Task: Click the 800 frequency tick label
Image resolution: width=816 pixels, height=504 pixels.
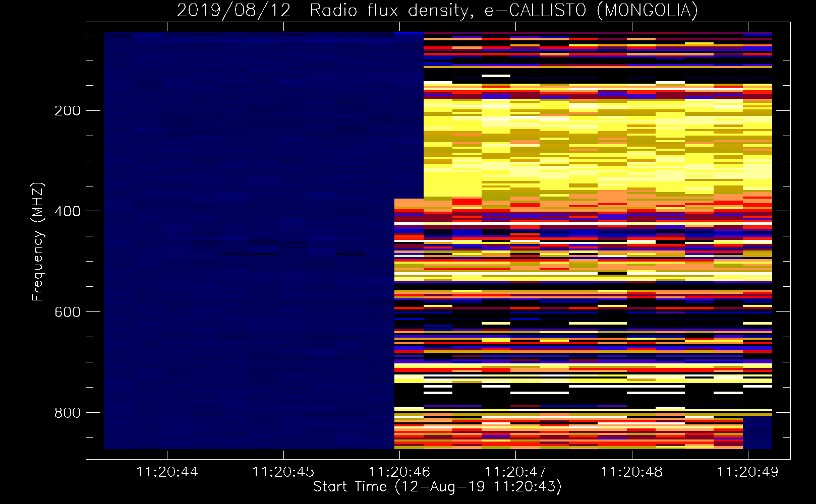Action: pyautogui.click(x=68, y=413)
